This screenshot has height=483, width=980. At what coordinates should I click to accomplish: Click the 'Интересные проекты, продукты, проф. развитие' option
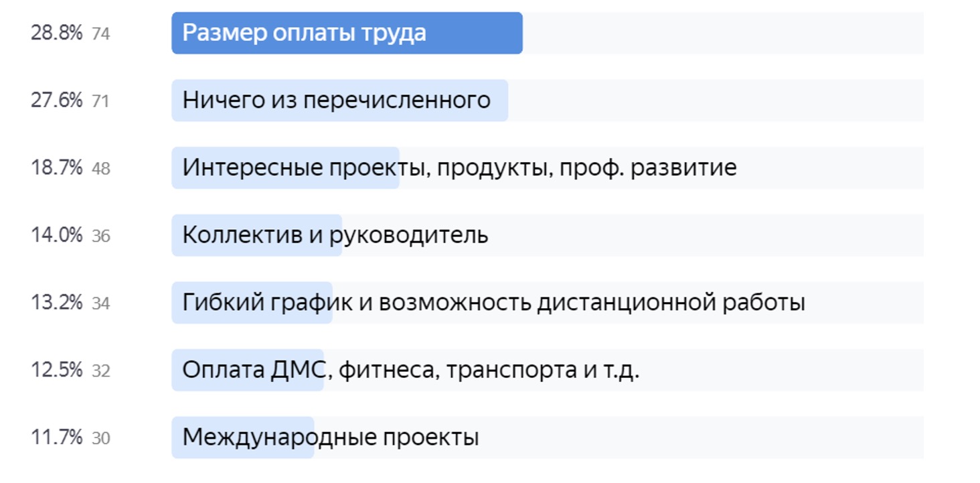click(548, 167)
